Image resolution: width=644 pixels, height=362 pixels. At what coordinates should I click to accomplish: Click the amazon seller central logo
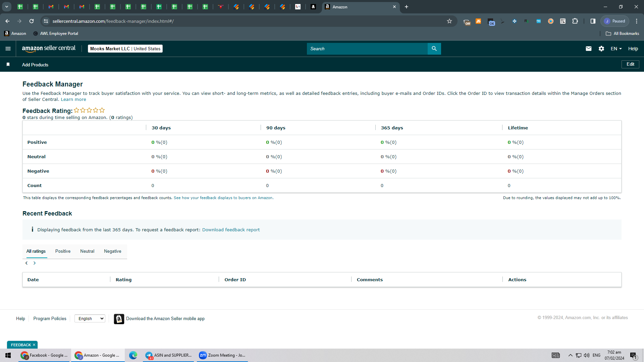click(49, 49)
